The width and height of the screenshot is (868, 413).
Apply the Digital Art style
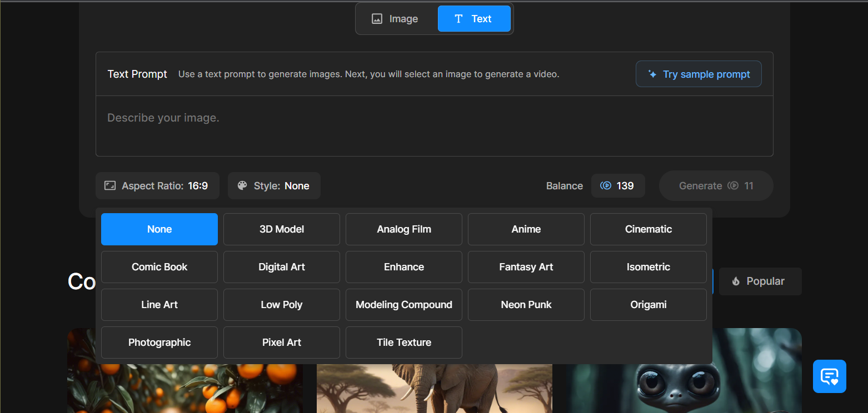(x=282, y=267)
